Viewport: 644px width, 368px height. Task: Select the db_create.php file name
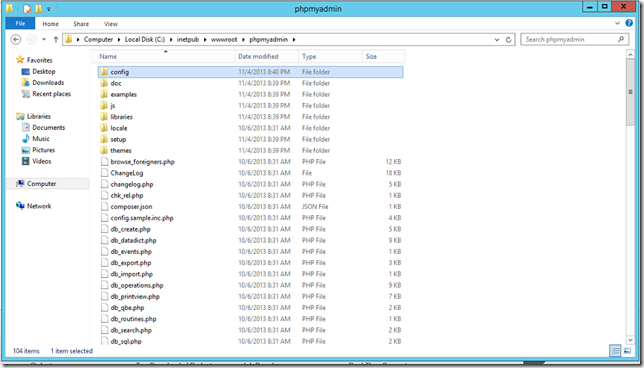point(131,229)
